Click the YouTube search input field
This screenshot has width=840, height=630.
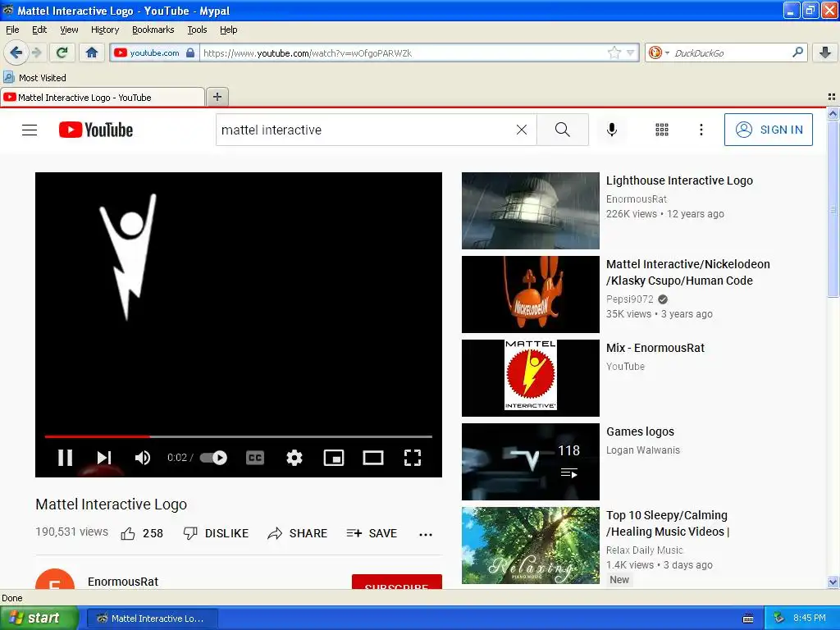pos(364,130)
